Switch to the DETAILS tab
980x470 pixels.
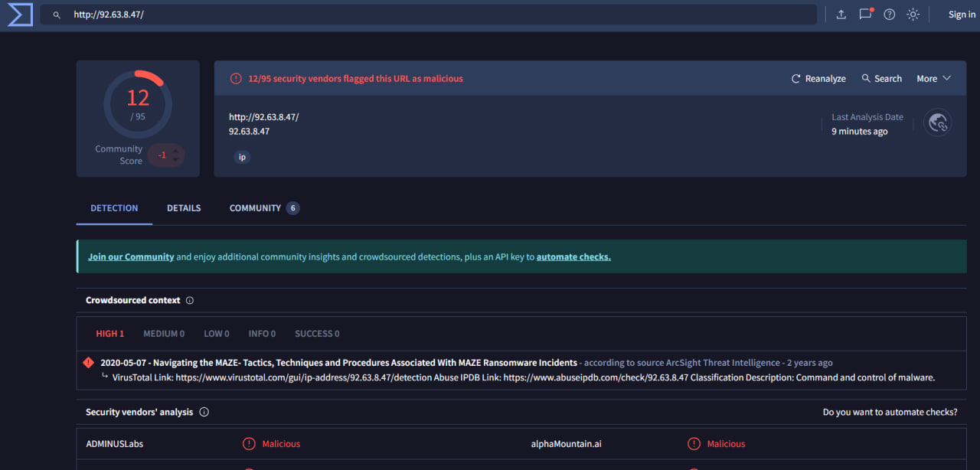(184, 208)
